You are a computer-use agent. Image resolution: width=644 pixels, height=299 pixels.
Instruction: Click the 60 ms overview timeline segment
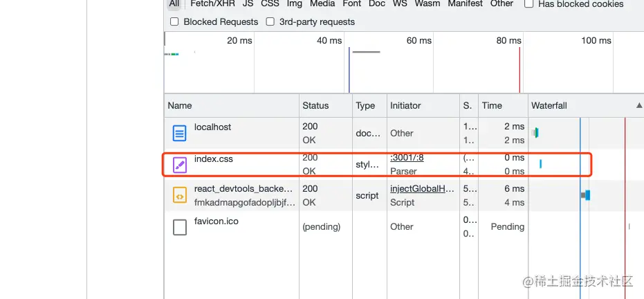pos(389,63)
